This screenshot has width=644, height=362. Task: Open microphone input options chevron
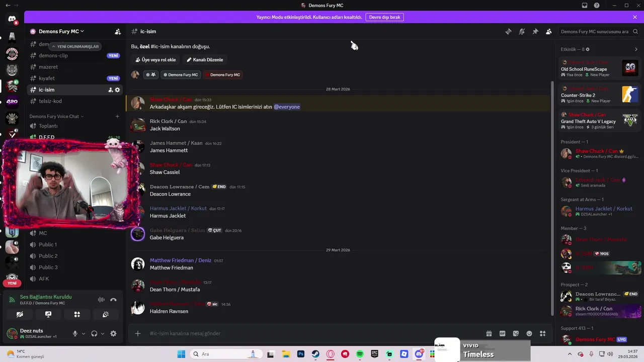pyautogui.click(x=84, y=333)
